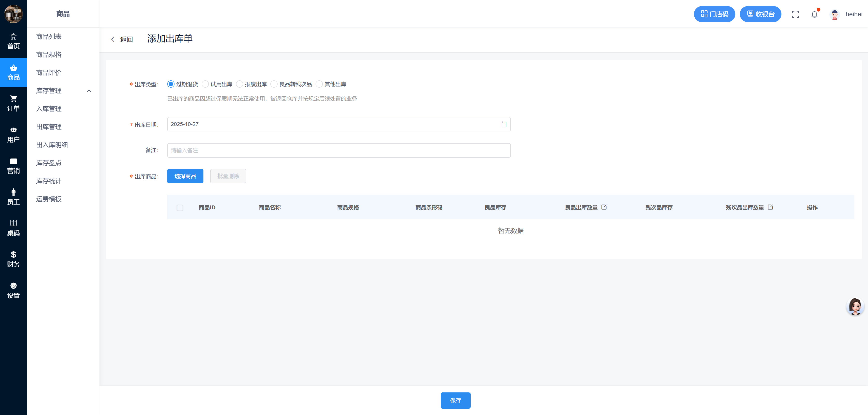
Task: Go to 首页 in the dark sidebar
Action: coord(14,41)
